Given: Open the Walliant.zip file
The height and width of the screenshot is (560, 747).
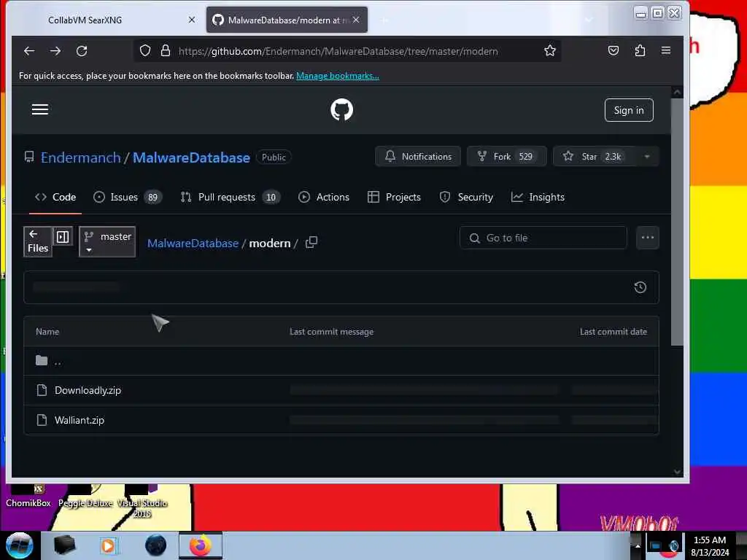Looking at the screenshot, I should coord(80,421).
